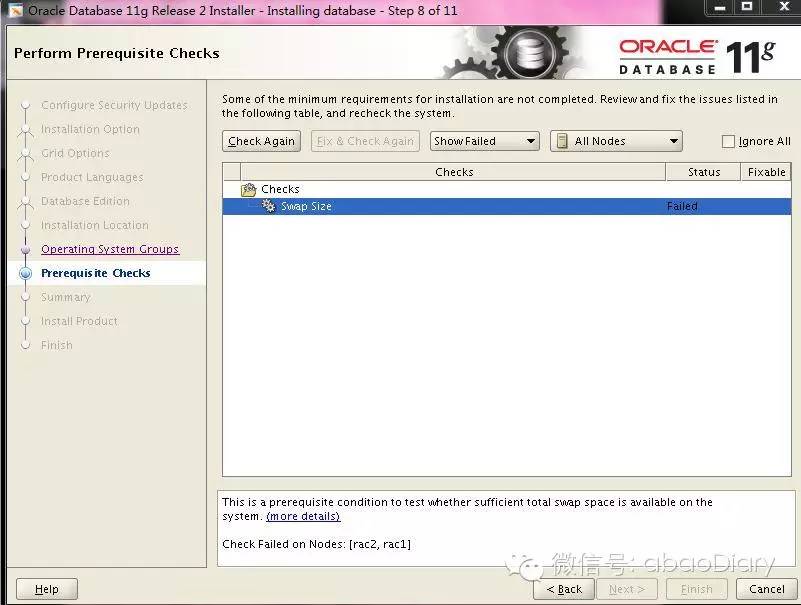Click the Operating System Groups step link
Image resolution: width=801 pixels, height=605 pixels.
tap(110, 249)
